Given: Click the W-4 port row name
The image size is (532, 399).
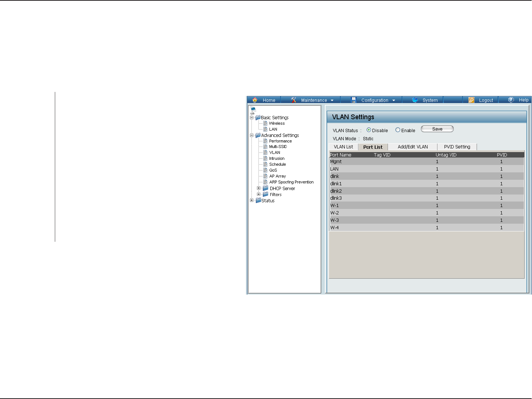Looking at the screenshot, I should 334,228.
